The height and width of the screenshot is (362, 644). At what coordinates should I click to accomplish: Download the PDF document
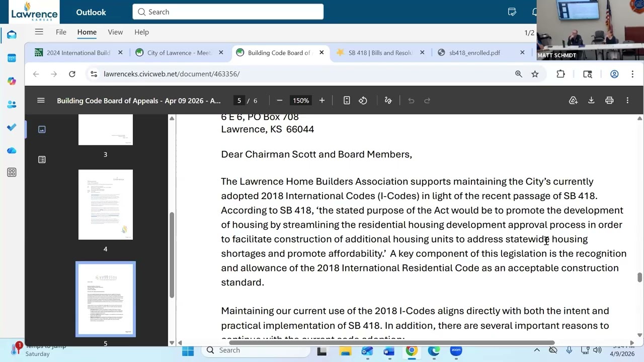(x=591, y=101)
